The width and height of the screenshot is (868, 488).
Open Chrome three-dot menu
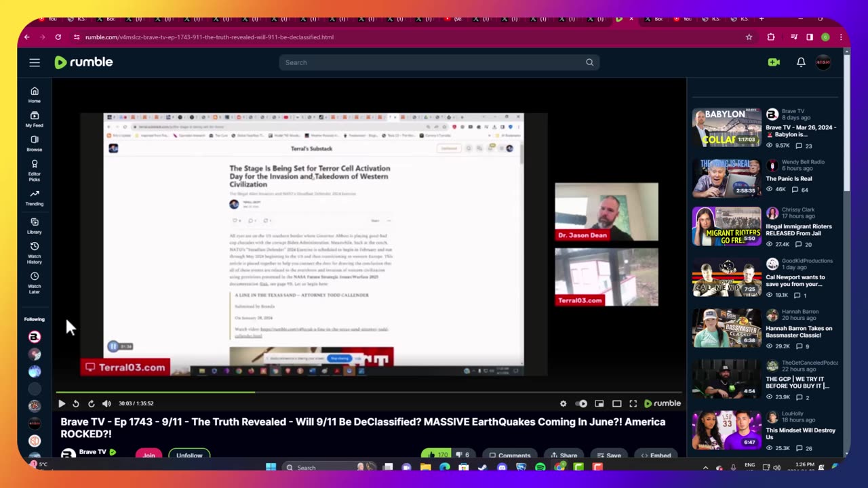pyautogui.click(x=842, y=37)
